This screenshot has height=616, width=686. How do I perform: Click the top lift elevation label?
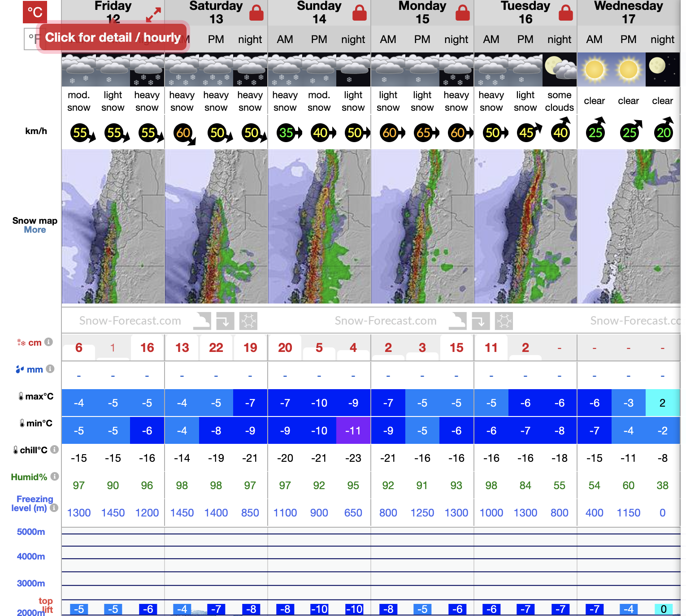click(x=46, y=605)
